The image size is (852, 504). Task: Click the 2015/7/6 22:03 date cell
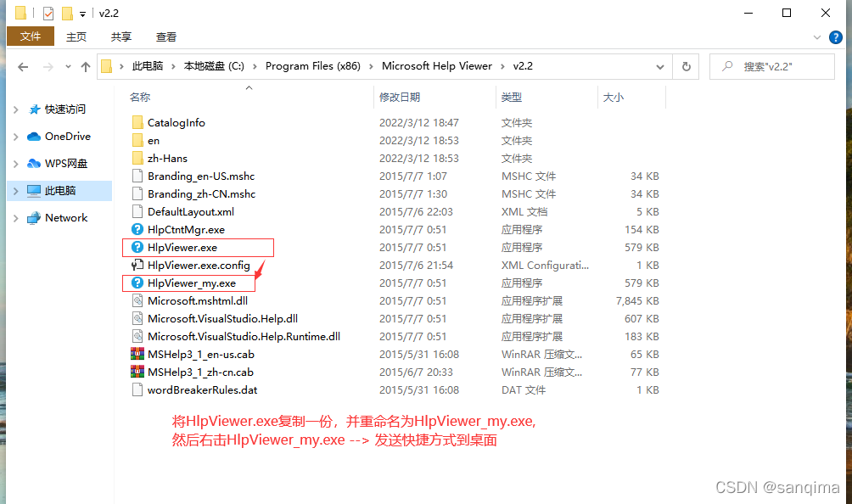click(x=416, y=212)
